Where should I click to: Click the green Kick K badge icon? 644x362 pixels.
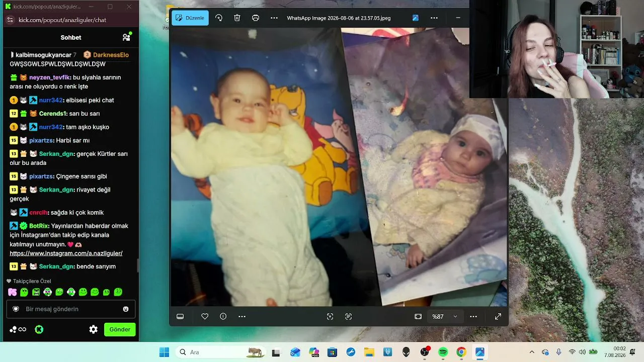(39, 329)
